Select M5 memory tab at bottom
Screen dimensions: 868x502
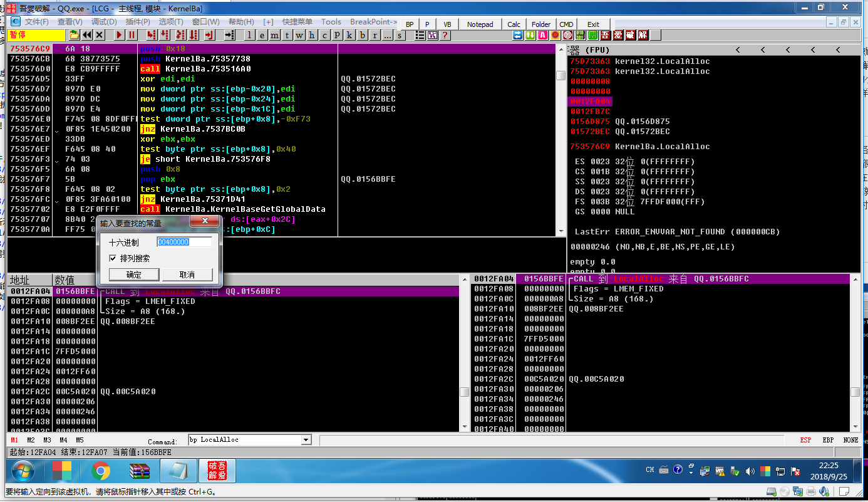tap(80, 440)
